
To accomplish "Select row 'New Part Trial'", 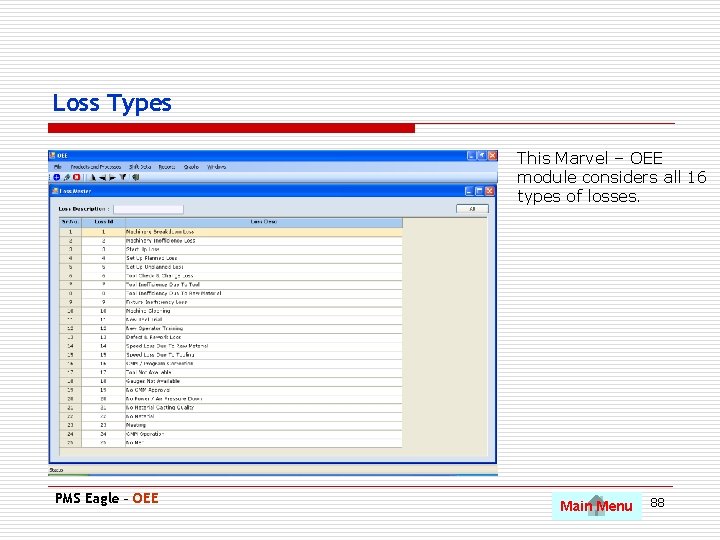I will point(231,320).
